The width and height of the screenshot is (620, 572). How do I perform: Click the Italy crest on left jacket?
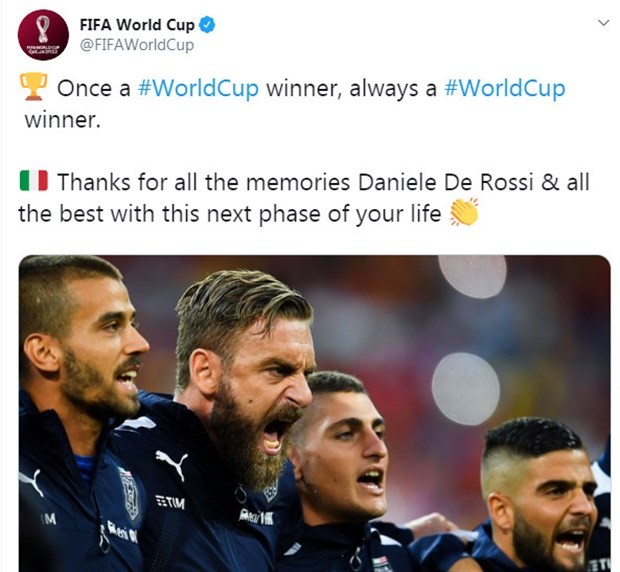129,493
